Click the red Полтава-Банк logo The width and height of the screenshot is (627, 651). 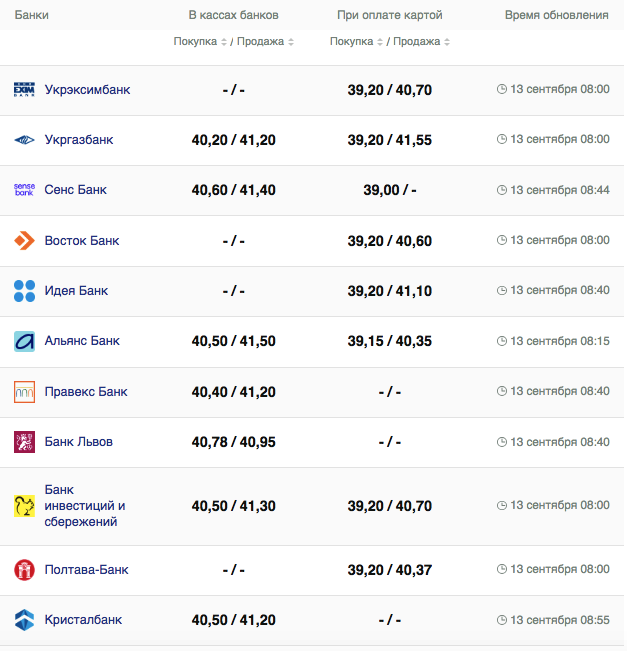24,570
